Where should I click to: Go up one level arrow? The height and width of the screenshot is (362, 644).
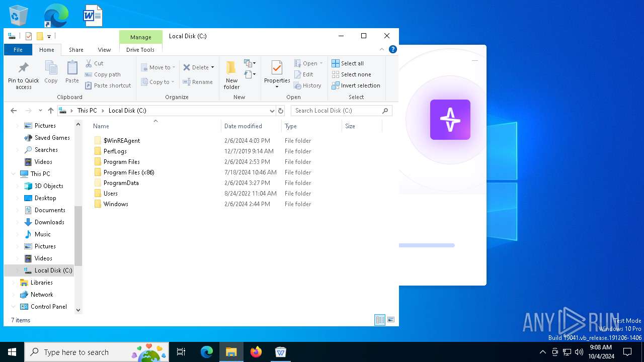point(50,111)
